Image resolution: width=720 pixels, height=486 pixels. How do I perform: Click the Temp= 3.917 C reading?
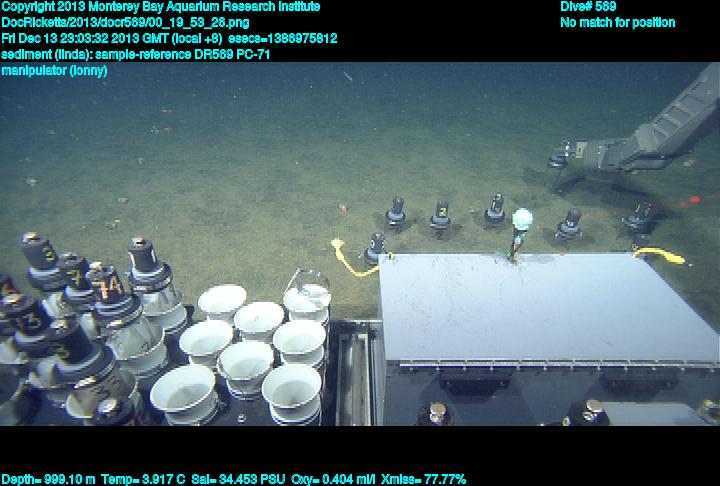pos(143,479)
